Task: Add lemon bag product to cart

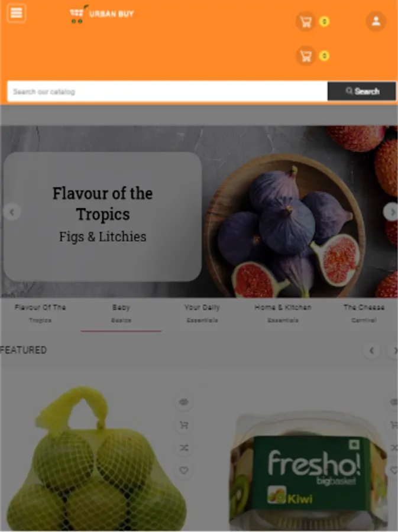Action: [184, 425]
